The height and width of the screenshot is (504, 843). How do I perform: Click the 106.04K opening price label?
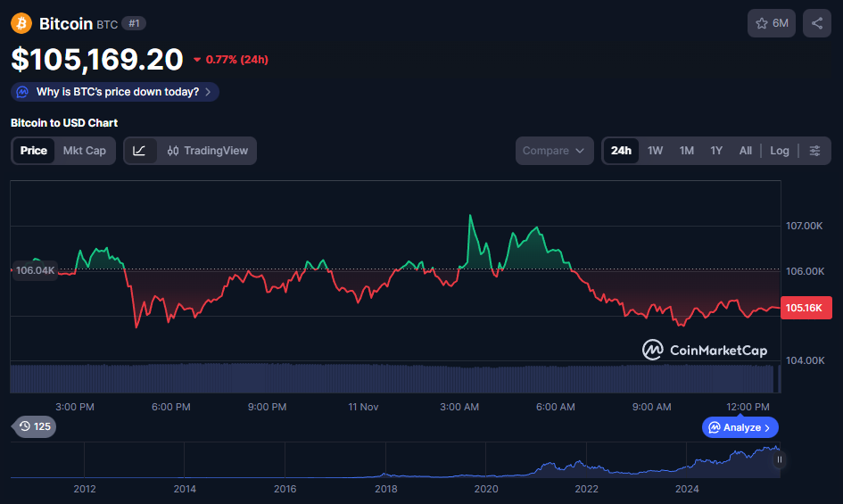pos(35,270)
